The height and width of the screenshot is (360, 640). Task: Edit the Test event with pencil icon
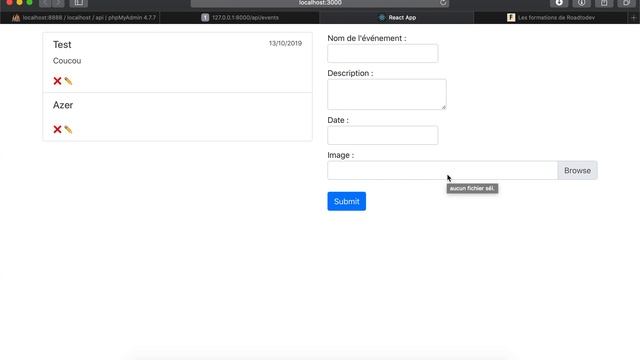pos(68,81)
